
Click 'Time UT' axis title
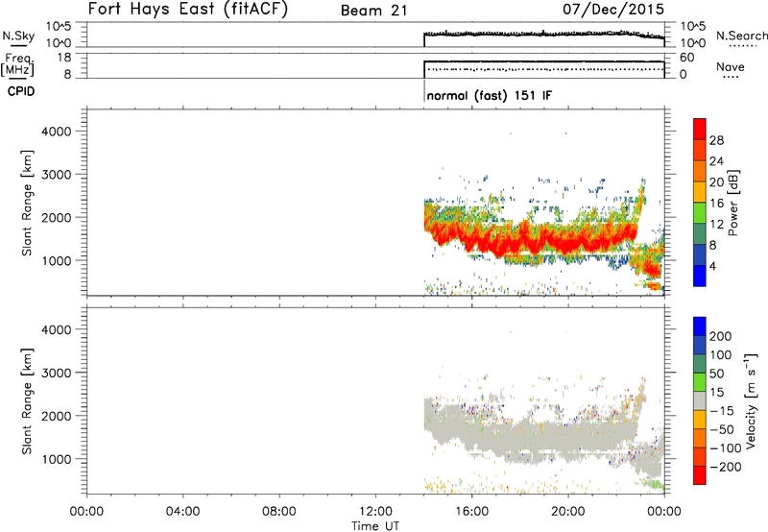click(375, 526)
